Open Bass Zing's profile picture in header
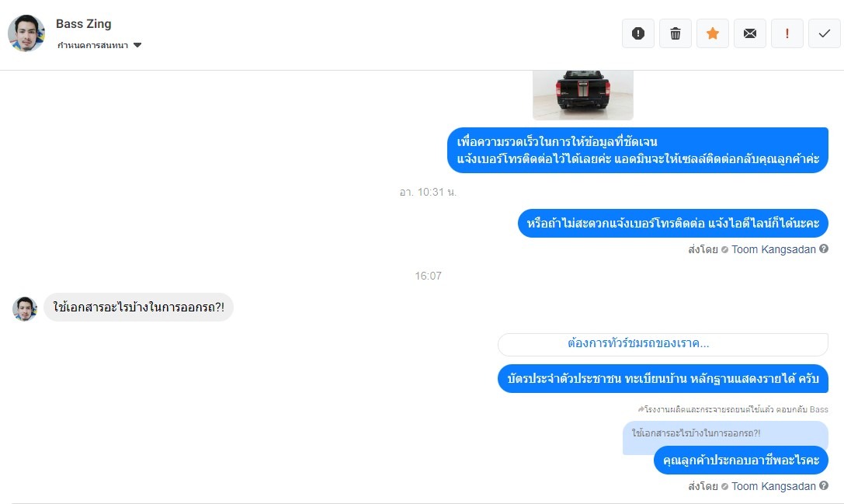844x504 pixels. click(26, 33)
